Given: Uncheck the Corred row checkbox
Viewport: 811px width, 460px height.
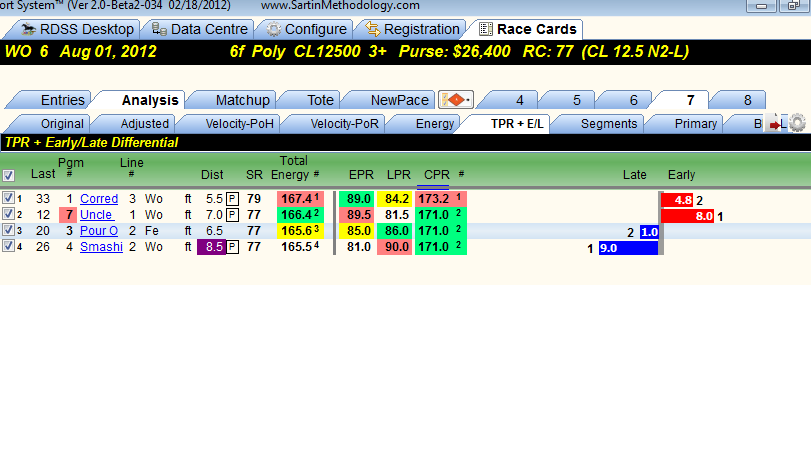Looking at the screenshot, I should (x=8, y=198).
